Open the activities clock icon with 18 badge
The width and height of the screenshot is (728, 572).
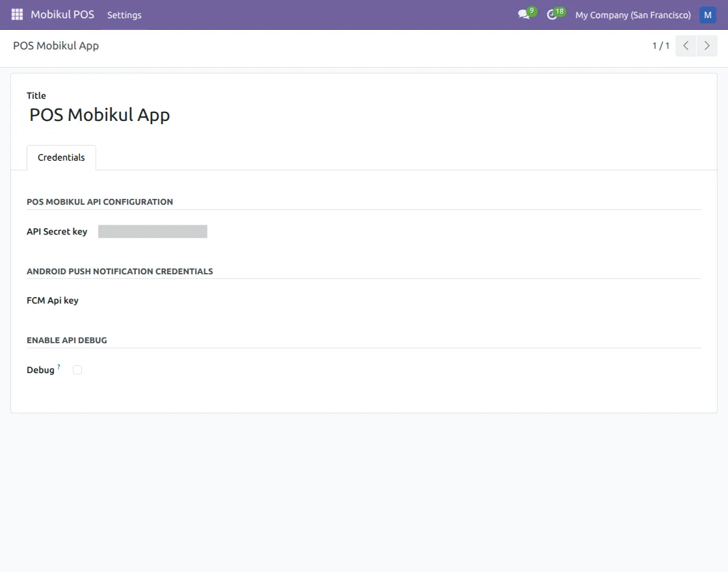click(x=555, y=14)
